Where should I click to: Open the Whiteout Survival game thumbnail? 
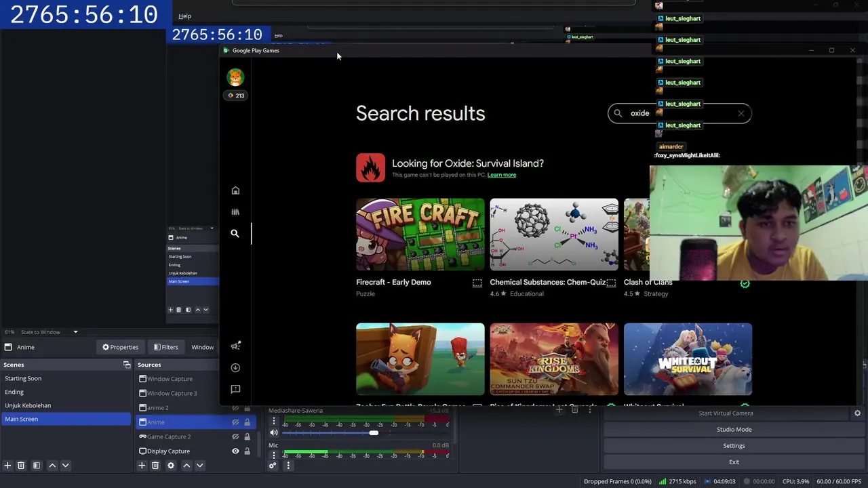688,359
